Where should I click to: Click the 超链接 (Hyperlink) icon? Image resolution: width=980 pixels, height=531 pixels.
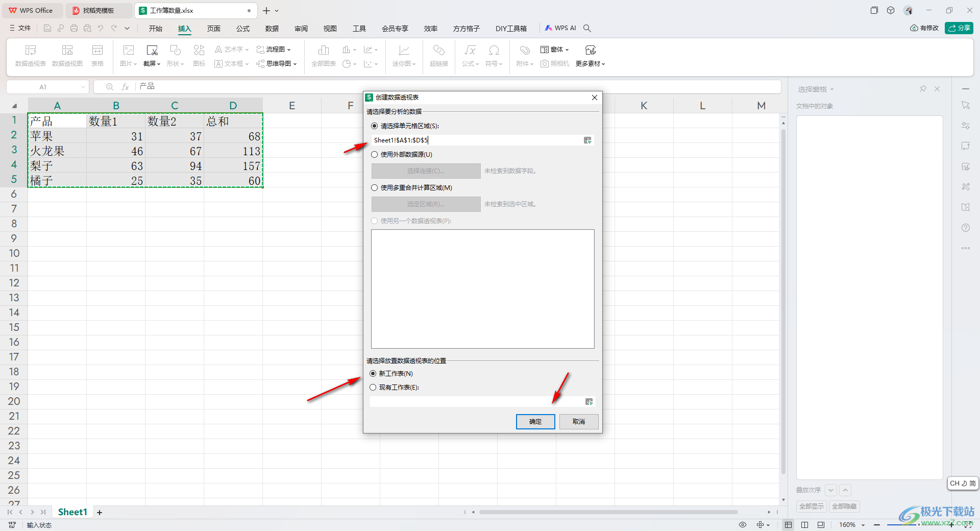tap(439, 55)
